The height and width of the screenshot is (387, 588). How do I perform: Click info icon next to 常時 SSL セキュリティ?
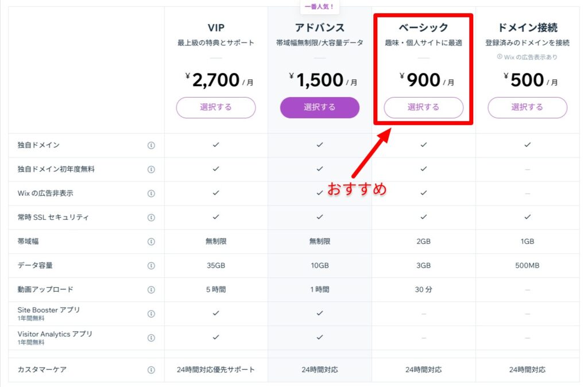pyautogui.click(x=151, y=218)
